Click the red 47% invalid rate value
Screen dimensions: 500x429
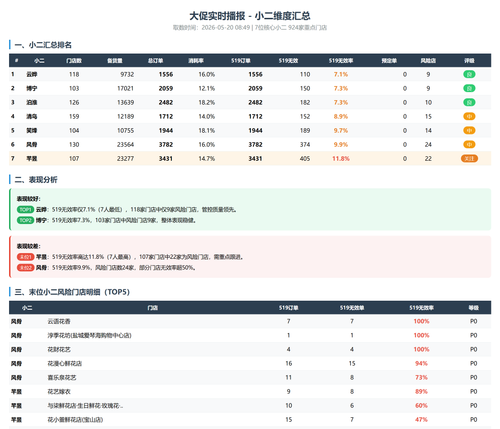421,419
